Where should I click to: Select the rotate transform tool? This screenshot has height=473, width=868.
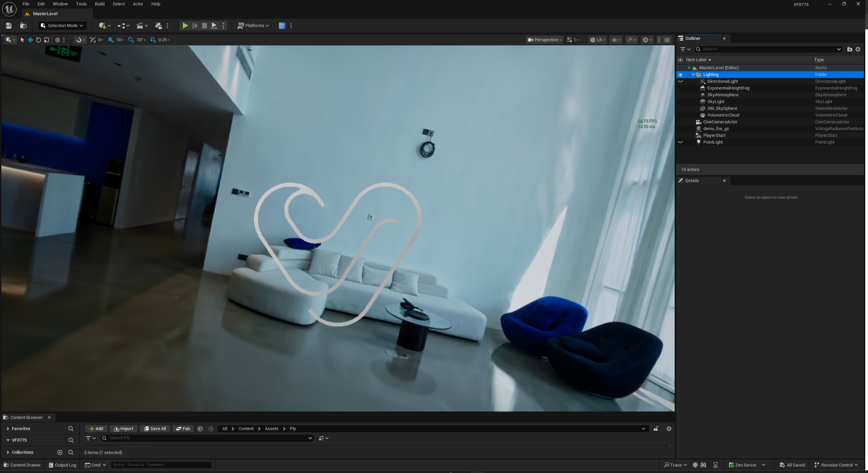[39, 40]
